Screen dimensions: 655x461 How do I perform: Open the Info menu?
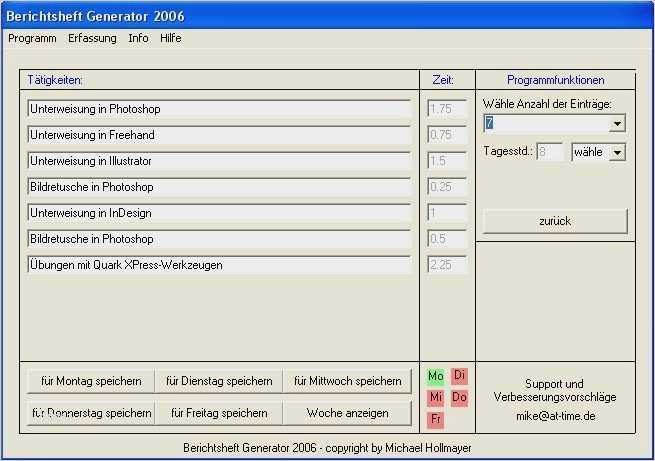click(x=138, y=38)
